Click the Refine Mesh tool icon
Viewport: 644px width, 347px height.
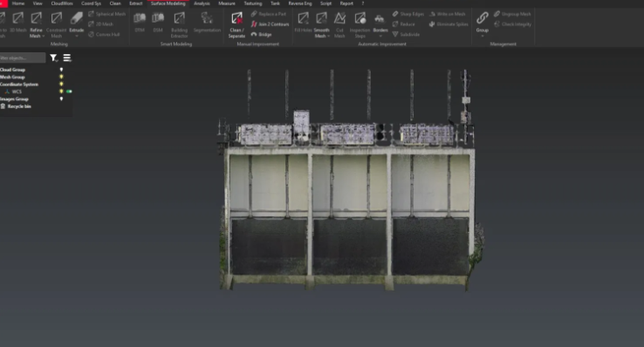point(36,18)
